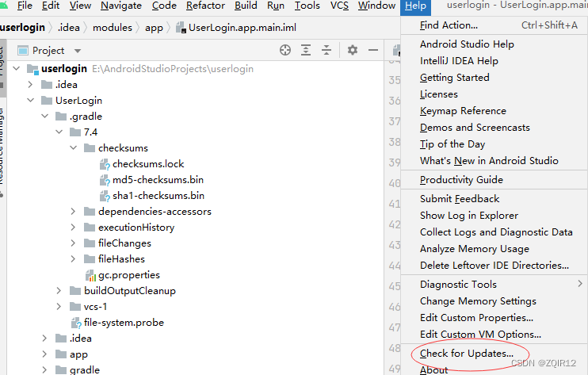The image size is (588, 375).
Task: Open the Window menu
Action: click(x=376, y=6)
